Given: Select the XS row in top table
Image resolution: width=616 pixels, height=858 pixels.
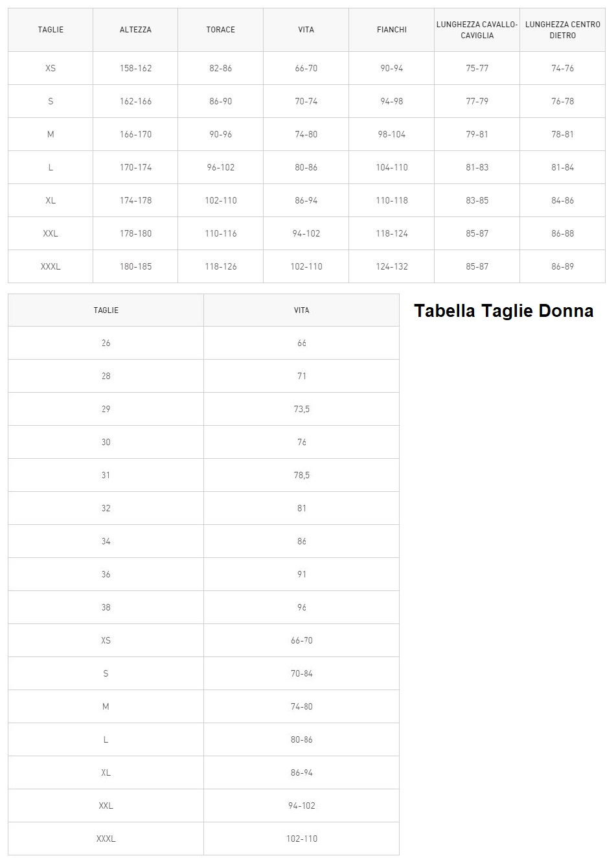Looking at the screenshot, I should coord(306,68).
